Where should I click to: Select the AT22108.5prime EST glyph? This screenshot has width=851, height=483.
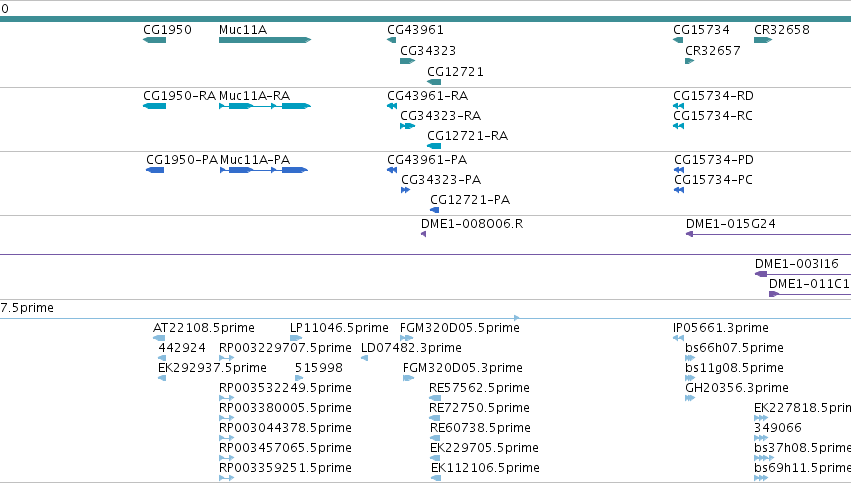tap(159, 338)
